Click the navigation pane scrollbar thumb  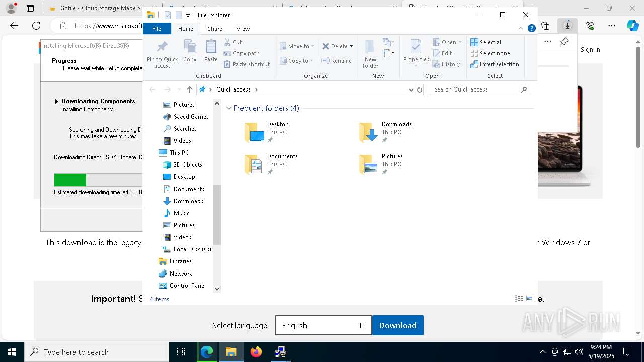[217, 215]
